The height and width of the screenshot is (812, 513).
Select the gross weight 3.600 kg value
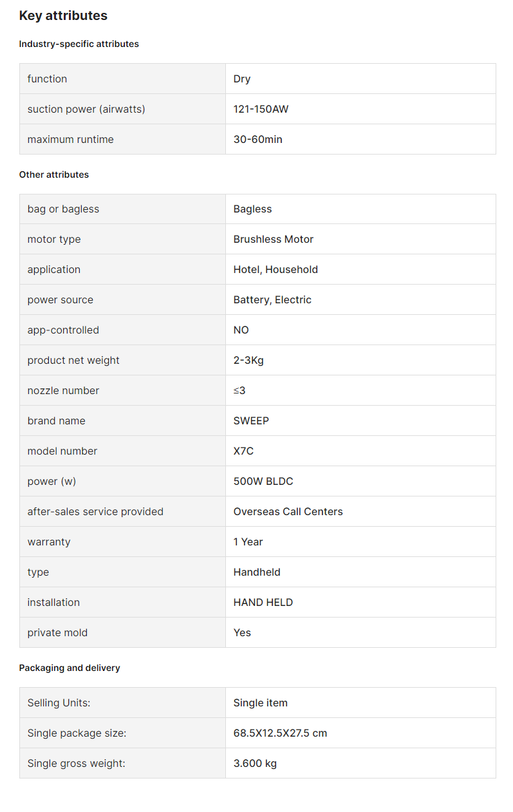(x=255, y=763)
